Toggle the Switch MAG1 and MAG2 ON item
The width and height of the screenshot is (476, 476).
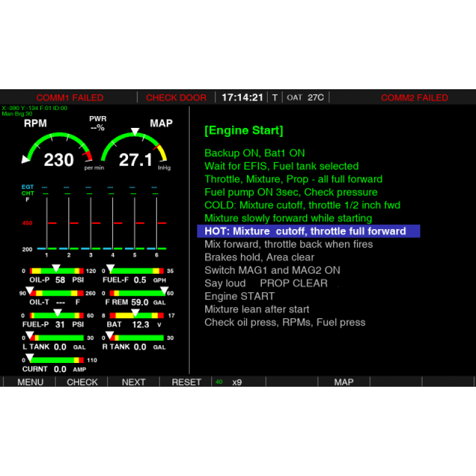pos(273,270)
